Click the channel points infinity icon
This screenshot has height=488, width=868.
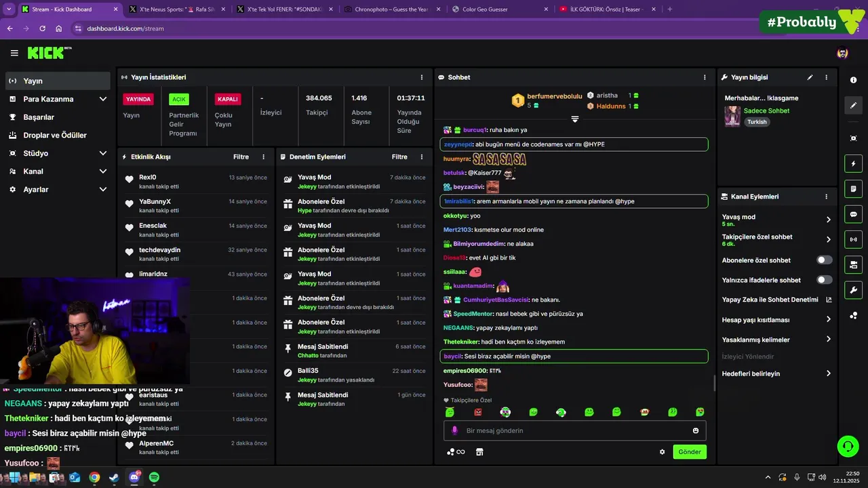pyautogui.click(x=456, y=452)
